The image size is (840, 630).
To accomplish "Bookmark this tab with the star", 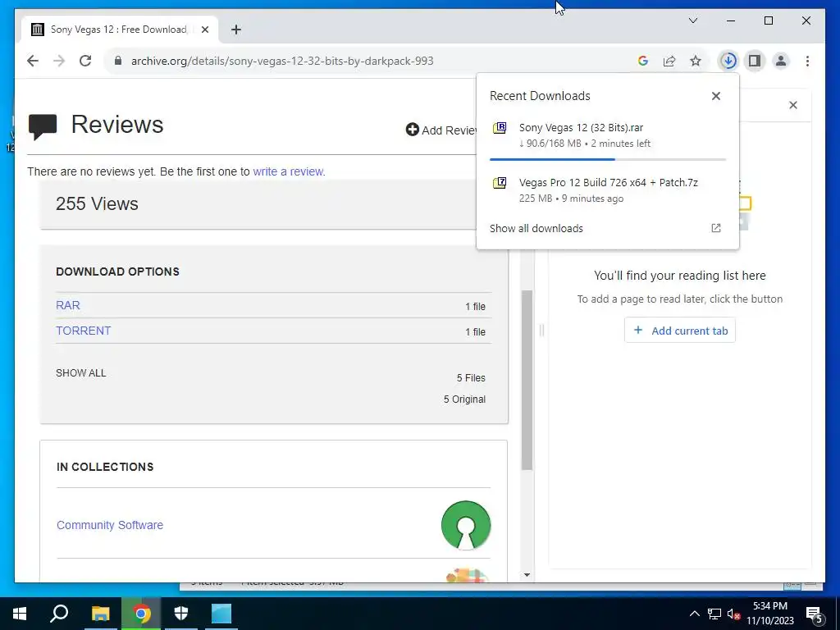I will (696, 61).
